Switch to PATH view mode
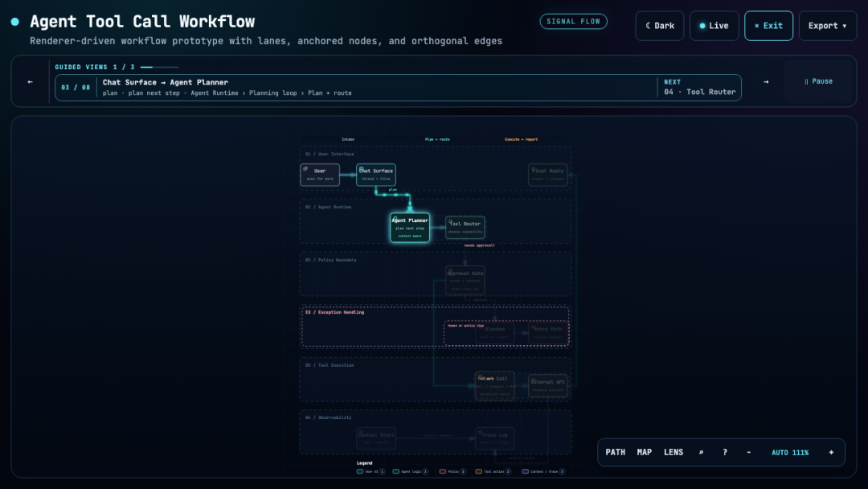Viewport: 868px width, 489px height. coord(615,453)
